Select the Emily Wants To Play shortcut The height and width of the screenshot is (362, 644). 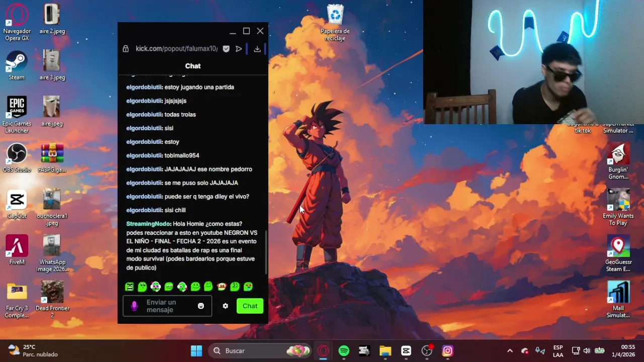tap(618, 208)
